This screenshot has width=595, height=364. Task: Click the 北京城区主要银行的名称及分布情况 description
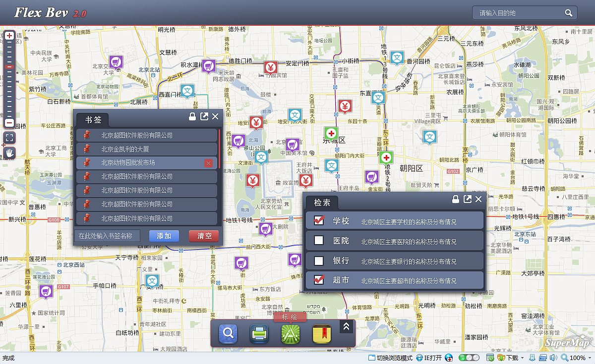(409, 261)
